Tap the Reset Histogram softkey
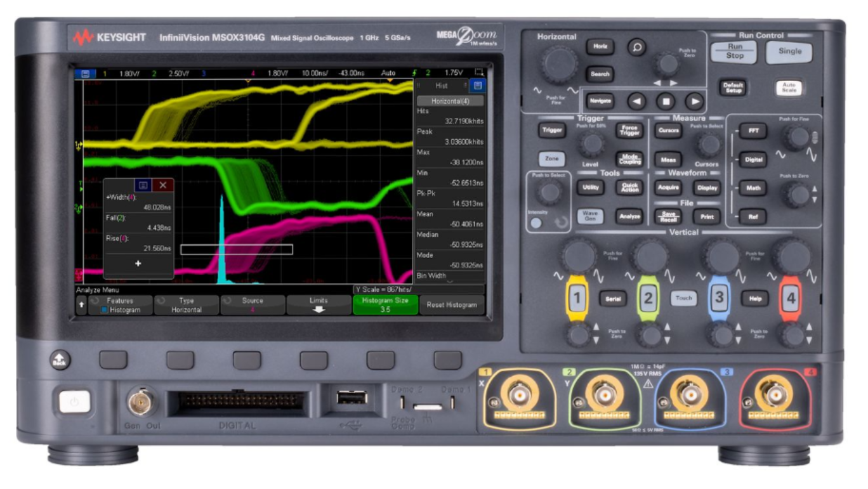The height and width of the screenshot is (489, 868). [x=451, y=305]
